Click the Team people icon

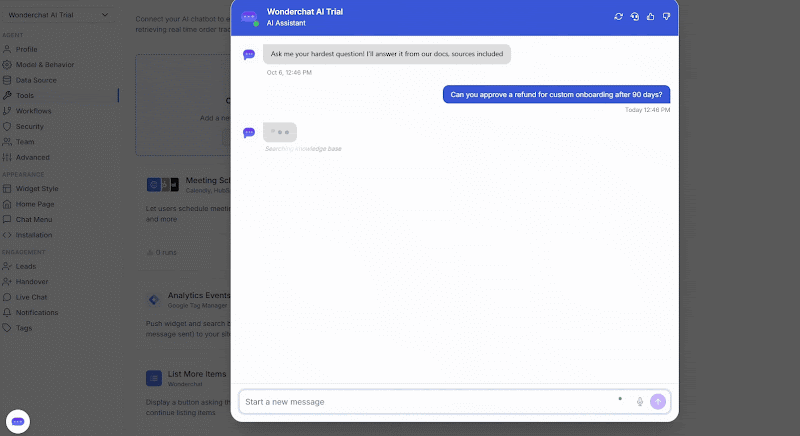tap(7, 142)
